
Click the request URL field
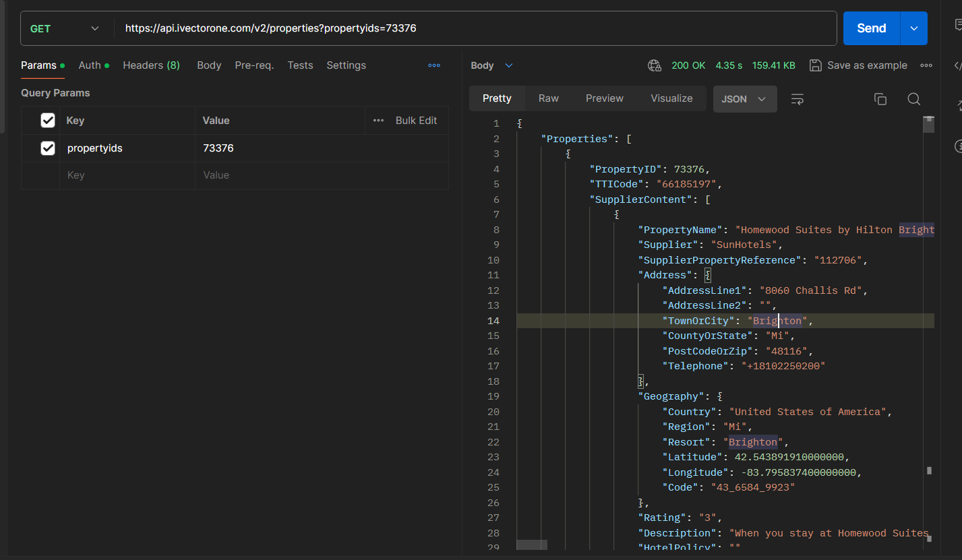475,28
